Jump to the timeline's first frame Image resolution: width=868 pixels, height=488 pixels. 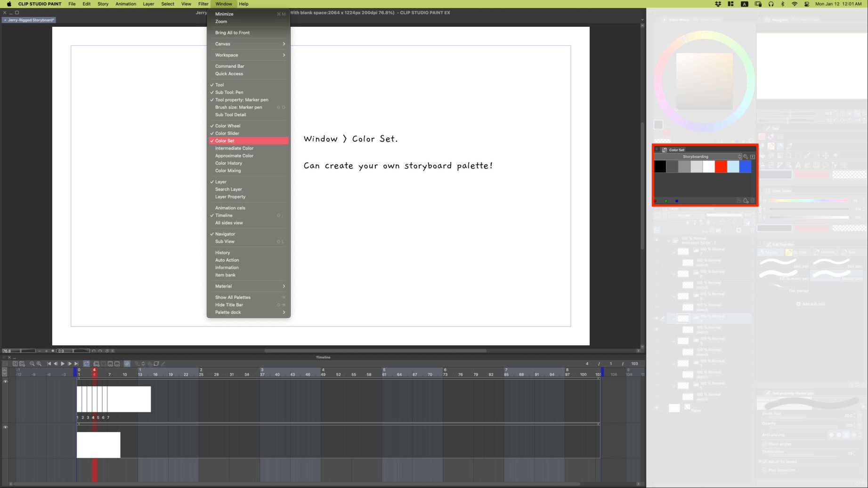pos(49,364)
